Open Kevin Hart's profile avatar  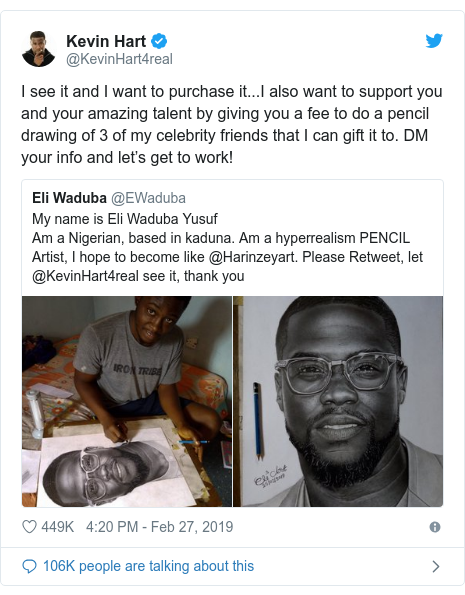point(39,49)
